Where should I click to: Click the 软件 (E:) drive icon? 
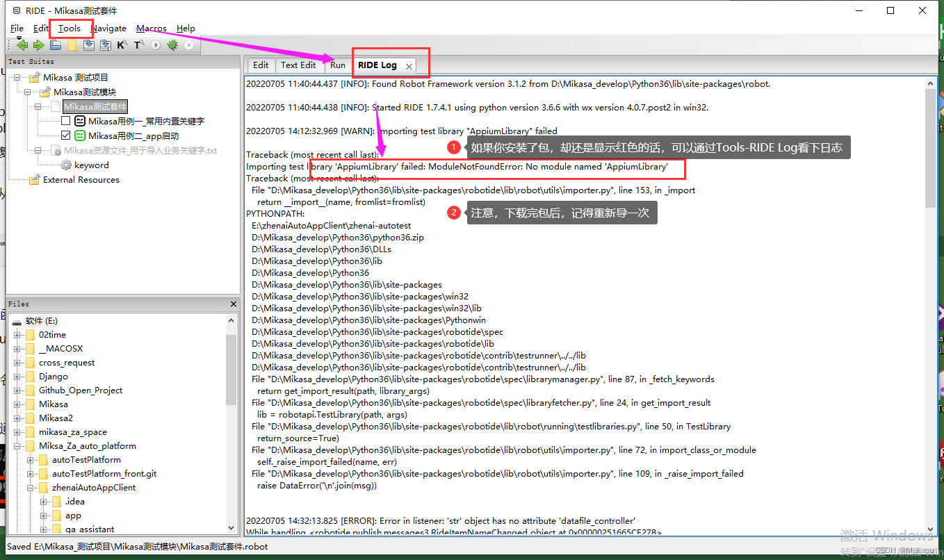tap(17, 321)
